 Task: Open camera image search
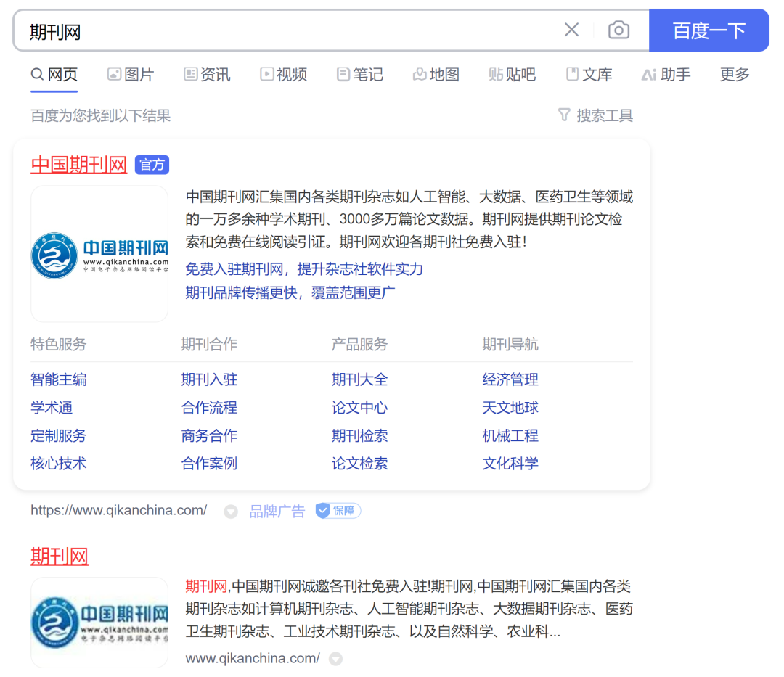pyautogui.click(x=618, y=30)
